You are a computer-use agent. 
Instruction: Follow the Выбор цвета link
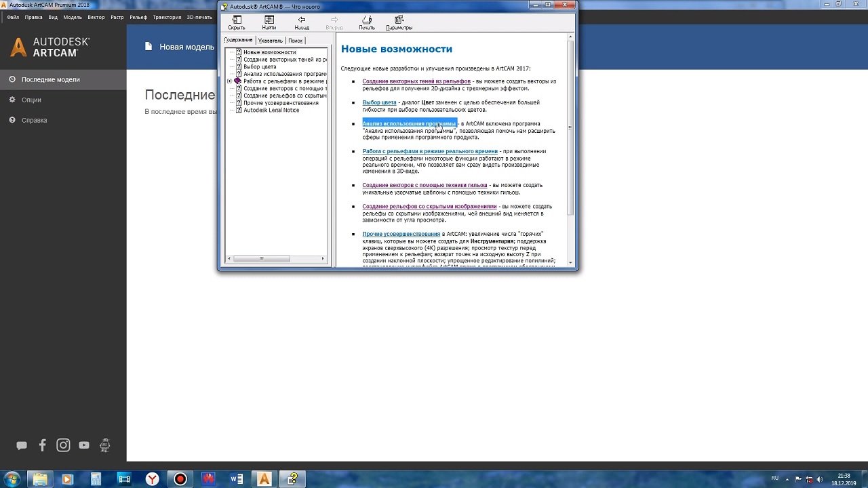point(379,103)
